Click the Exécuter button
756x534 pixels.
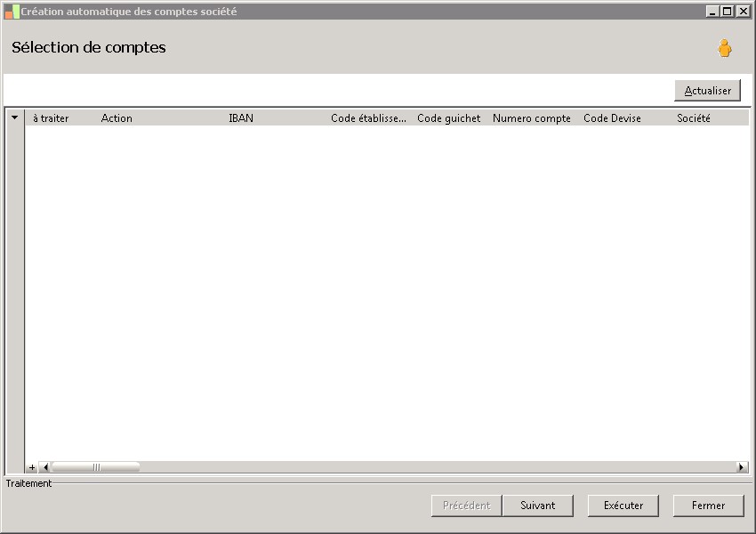point(623,506)
